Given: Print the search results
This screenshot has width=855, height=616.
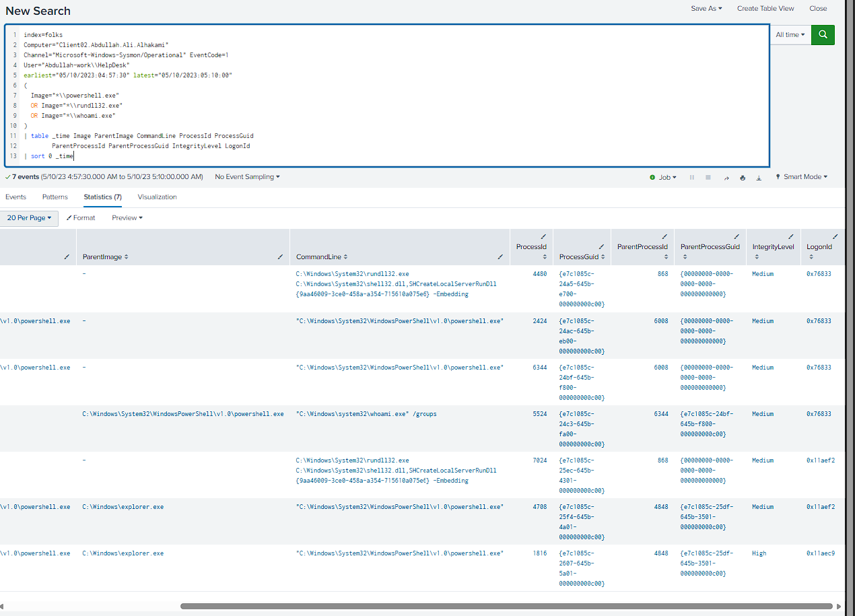Looking at the screenshot, I should tap(743, 177).
